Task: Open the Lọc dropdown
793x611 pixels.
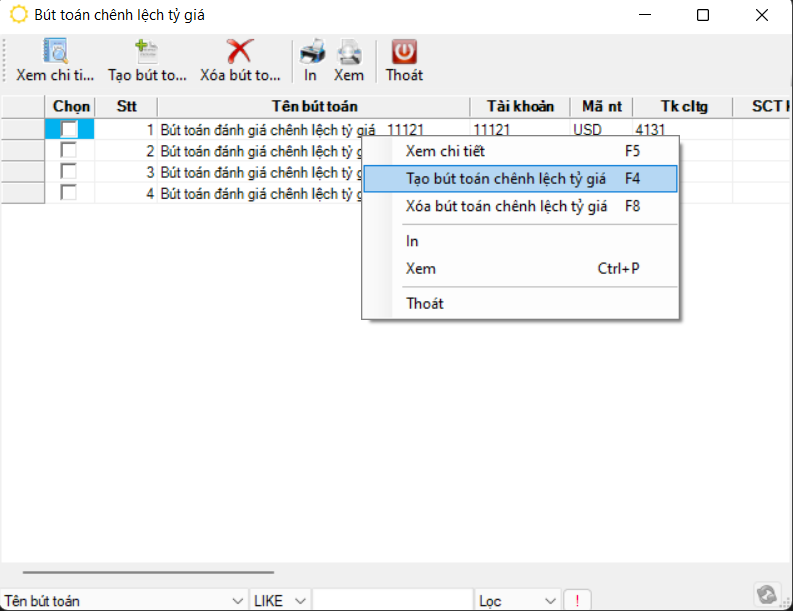Action: click(548, 600)
